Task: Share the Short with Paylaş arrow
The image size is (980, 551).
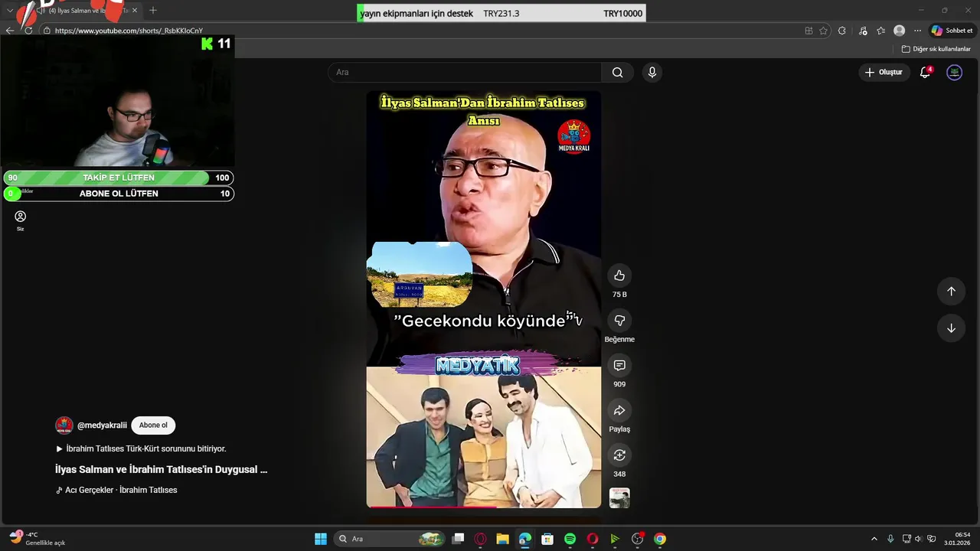Action: 619,411
